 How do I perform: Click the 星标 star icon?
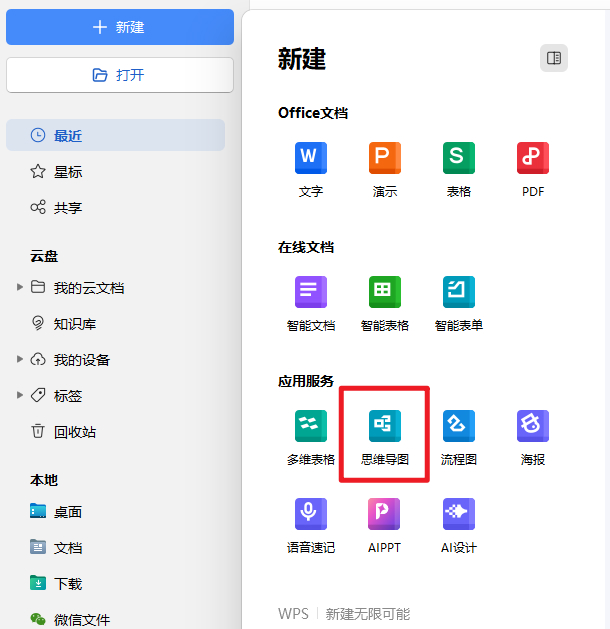coord(38,171)
